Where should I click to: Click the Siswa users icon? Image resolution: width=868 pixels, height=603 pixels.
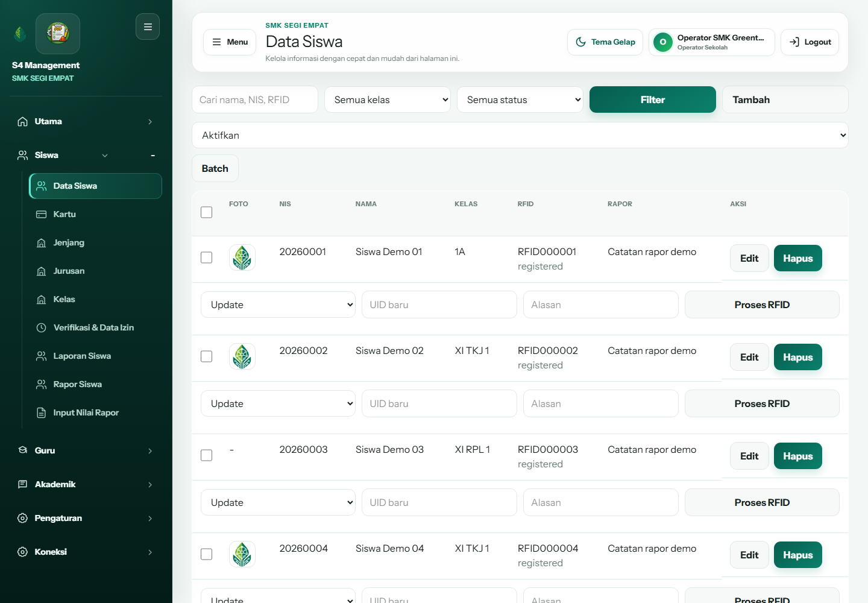click(23, 156)
